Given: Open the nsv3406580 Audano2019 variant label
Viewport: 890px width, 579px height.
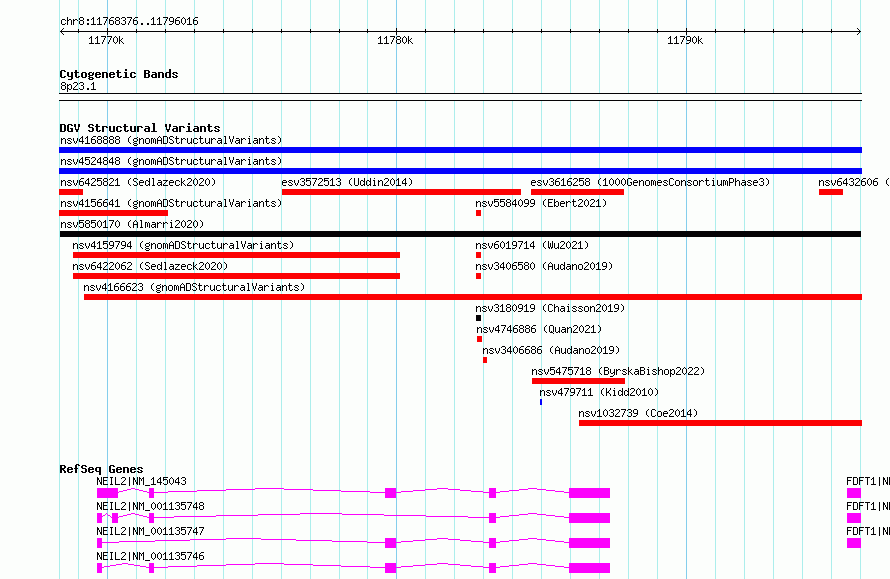Looking at the screenshot, I should (x=544, y=266).
